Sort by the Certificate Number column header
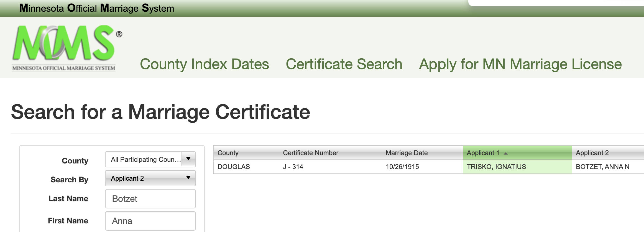 pos(310,153)
